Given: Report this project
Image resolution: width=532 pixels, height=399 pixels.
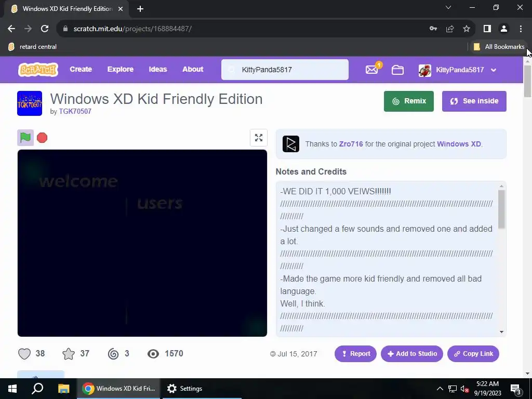Looking at the screenshot, I should (x=355, y=354).
